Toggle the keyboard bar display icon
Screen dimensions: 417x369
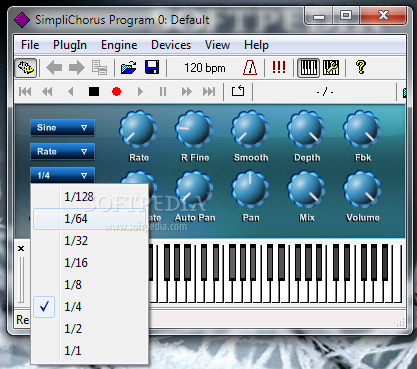point(308,68)
